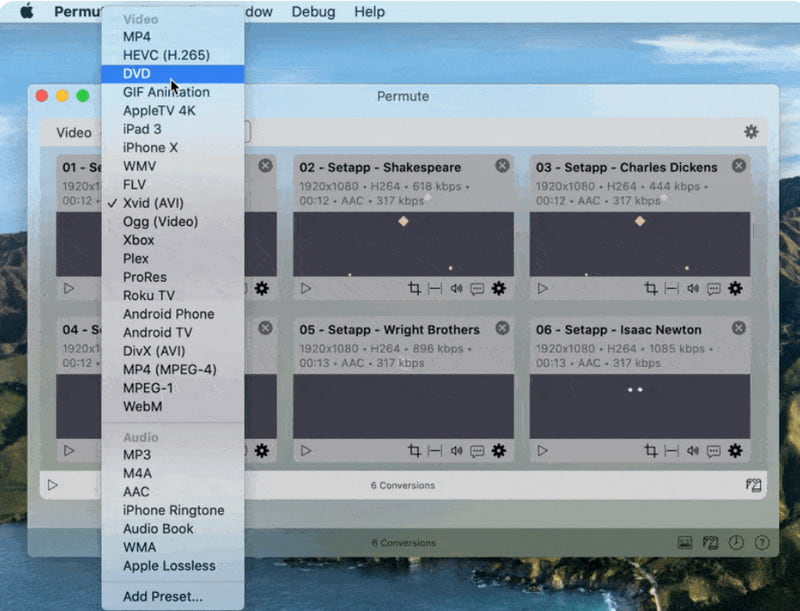Open the Debug menu in menu bar
This screenshot has height=611, width=800.
coord(313,12)
